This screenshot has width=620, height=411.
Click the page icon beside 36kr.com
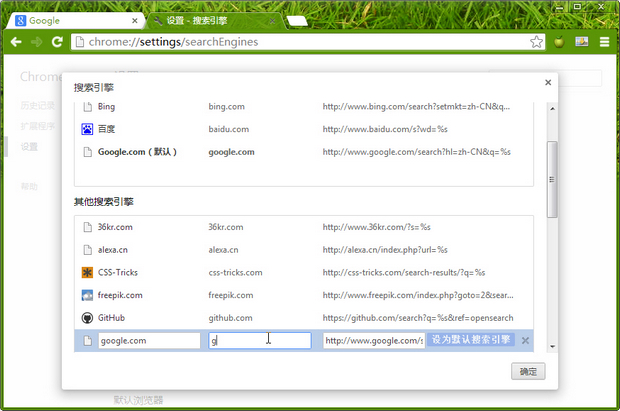(87, 227)
